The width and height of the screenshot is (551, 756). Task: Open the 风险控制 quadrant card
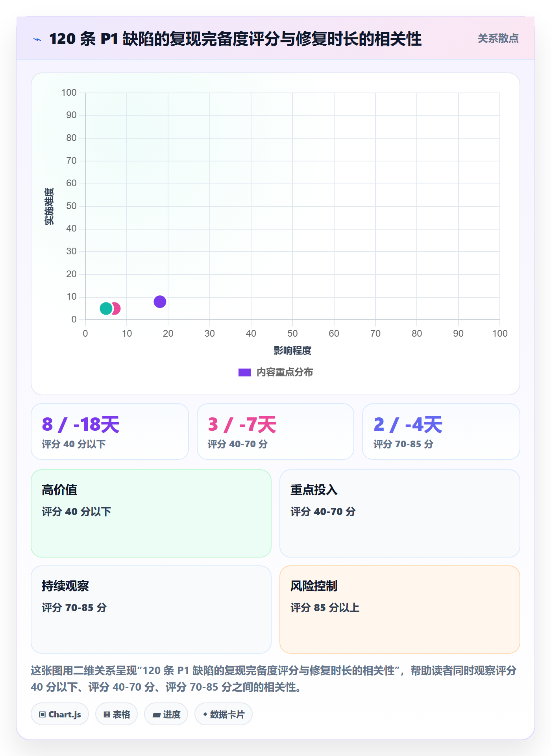click(x=400, y=610)
